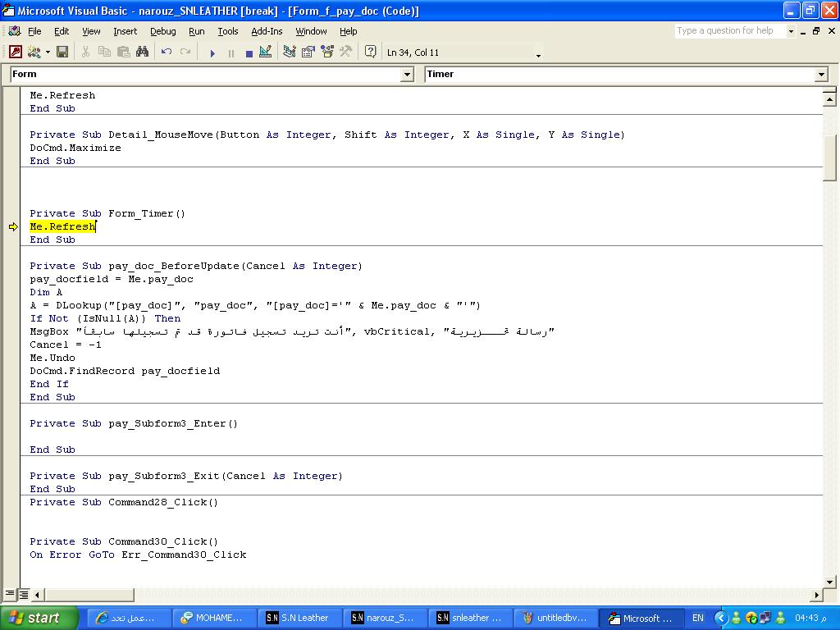Switch to 'narouz_S...' taskbar button
The width and height of the screenshot is (840, 630).
pyautogui.click(x=384, y=618)
